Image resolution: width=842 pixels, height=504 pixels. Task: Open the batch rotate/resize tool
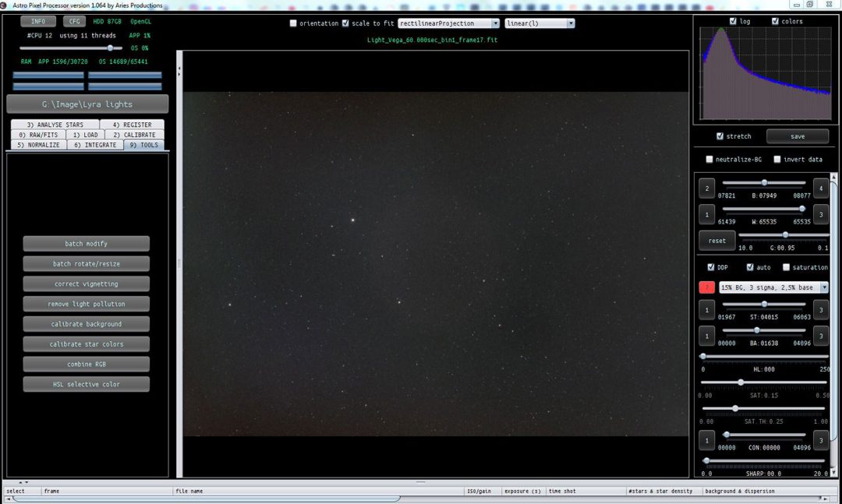tap(86, 263)
